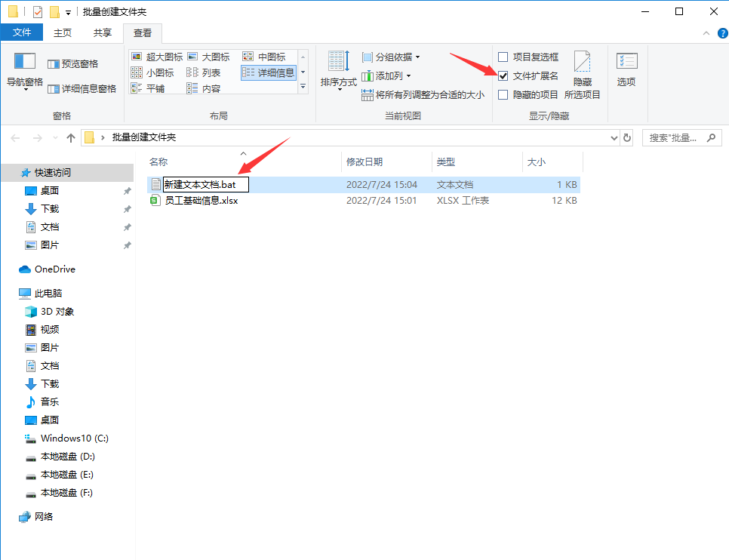The width and height of the screenshot is (729, 560).
Task: Open recent locations dropdown arrow
Action: (x=55, y=137)
